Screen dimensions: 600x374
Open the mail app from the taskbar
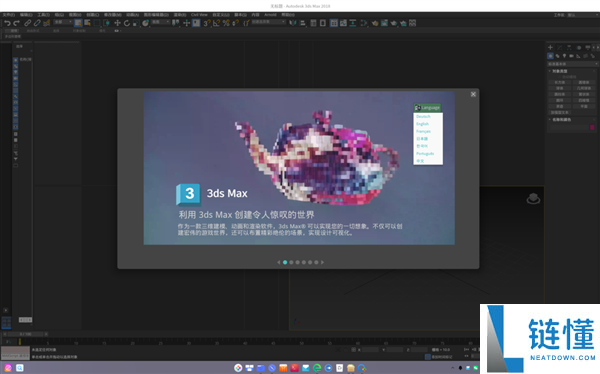click(306, 368)
